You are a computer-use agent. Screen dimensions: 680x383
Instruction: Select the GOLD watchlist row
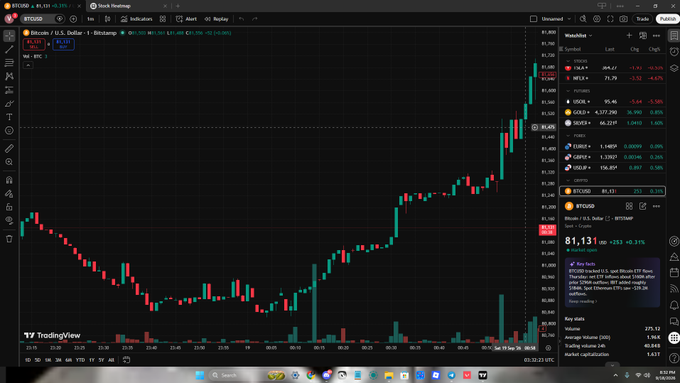(x=613, y=112)
